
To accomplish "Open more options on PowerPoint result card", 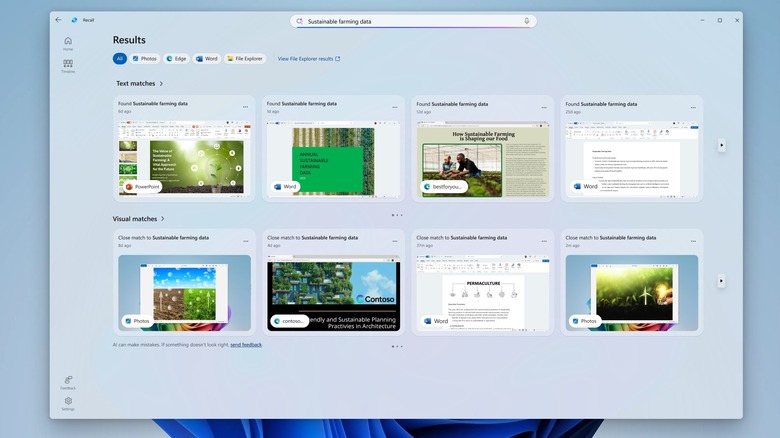I will (245, 106).
